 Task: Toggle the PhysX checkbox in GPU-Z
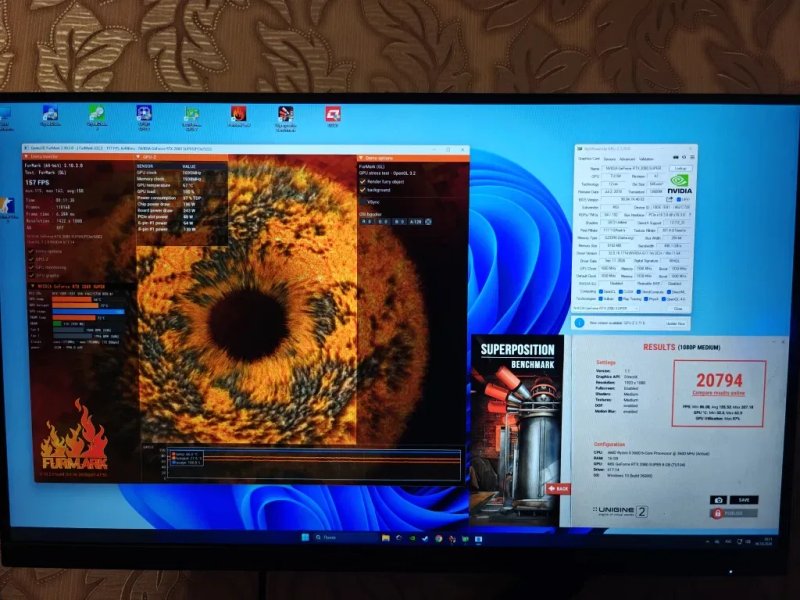pos(646,299)
